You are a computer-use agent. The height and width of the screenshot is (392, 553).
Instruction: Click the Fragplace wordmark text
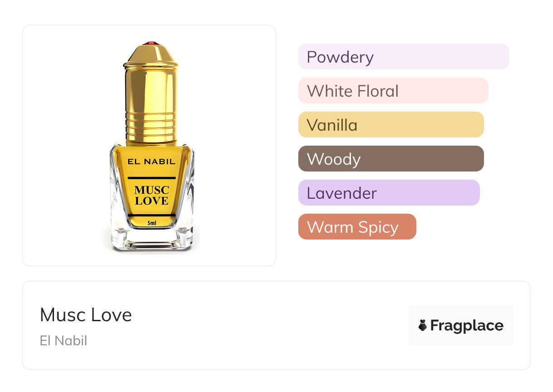click(467, 325)
